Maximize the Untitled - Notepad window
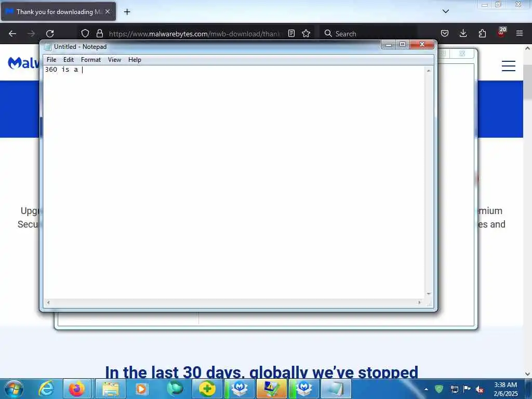 (x=403, y=45)
